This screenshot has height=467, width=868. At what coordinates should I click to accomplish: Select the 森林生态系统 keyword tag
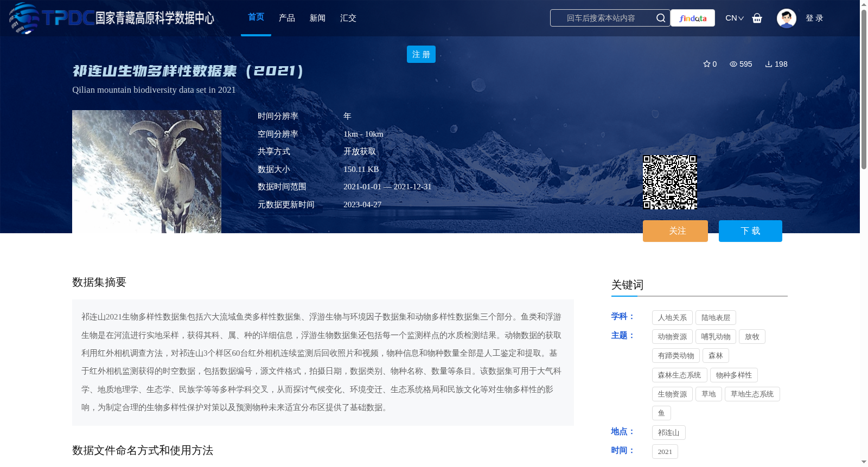(x=679, y=375)
